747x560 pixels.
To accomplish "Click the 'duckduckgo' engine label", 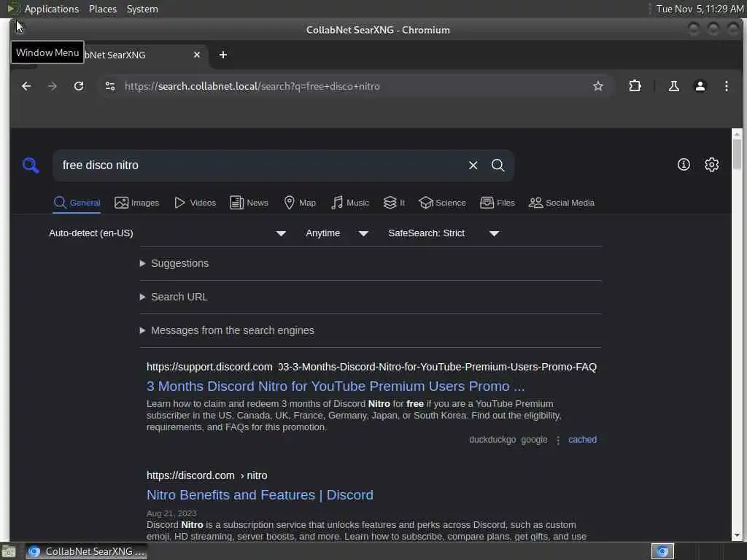I will [x=492, y=440].
